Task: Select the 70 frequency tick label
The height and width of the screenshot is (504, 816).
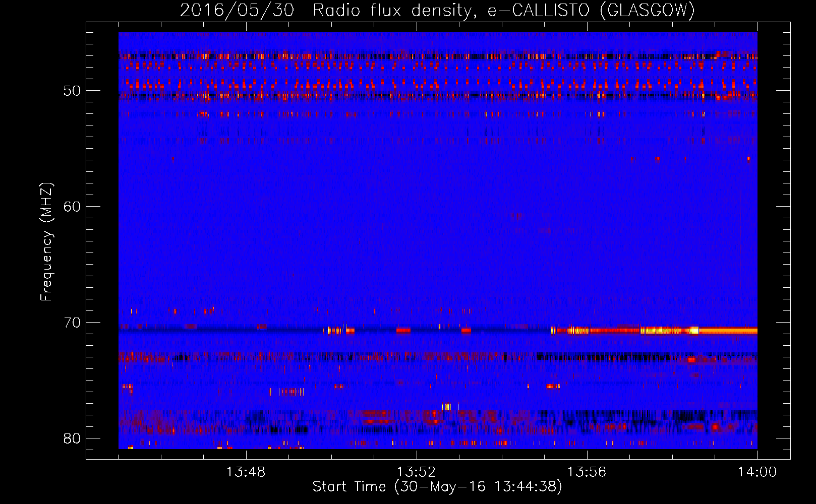Action: 72,322
